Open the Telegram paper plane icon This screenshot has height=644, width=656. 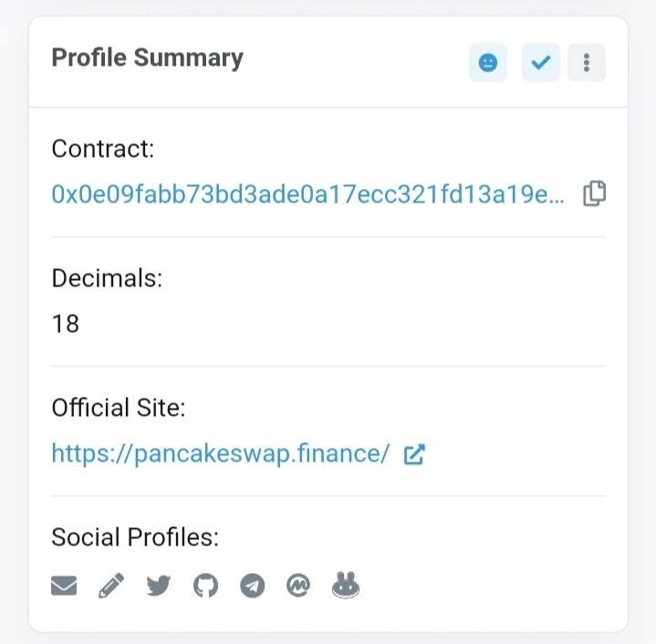click(253, 586)
